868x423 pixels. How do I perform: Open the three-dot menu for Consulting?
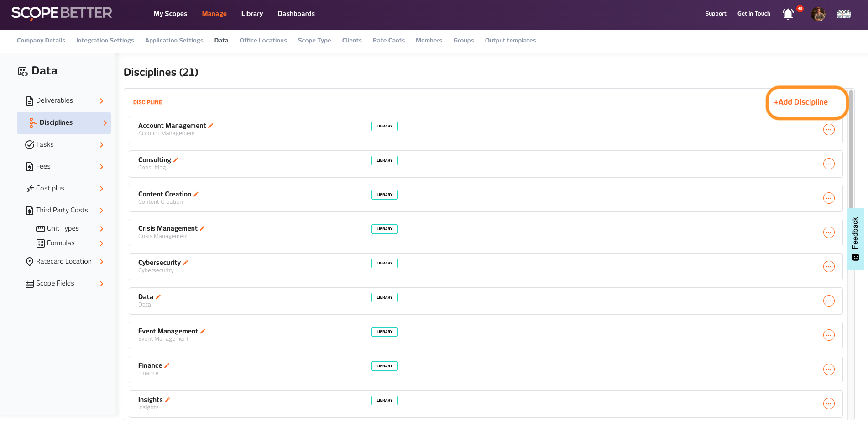(829, 164)
